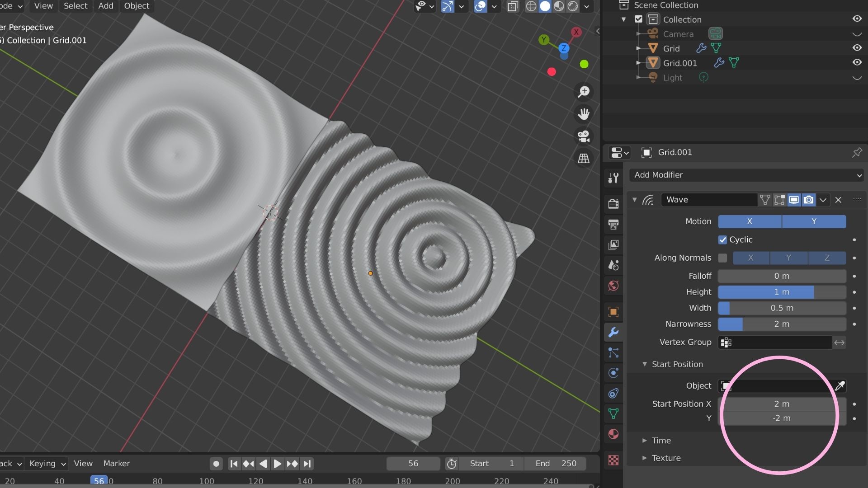Screen dimensions: 868x488
Task: Enable wireframe viewport shading
Action: pos(531,7)
